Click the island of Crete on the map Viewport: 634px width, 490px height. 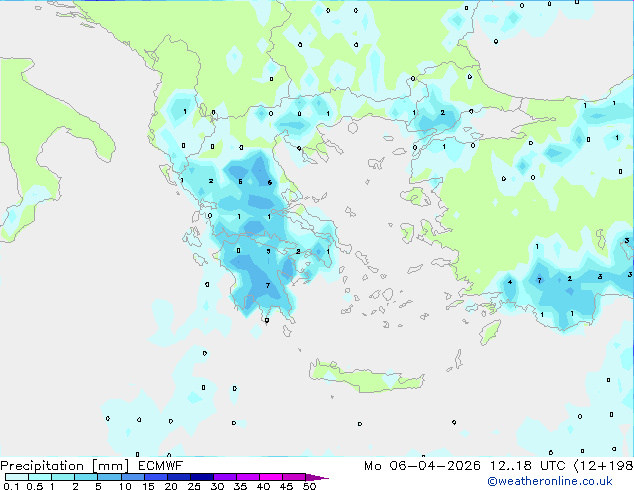point(366,377)
